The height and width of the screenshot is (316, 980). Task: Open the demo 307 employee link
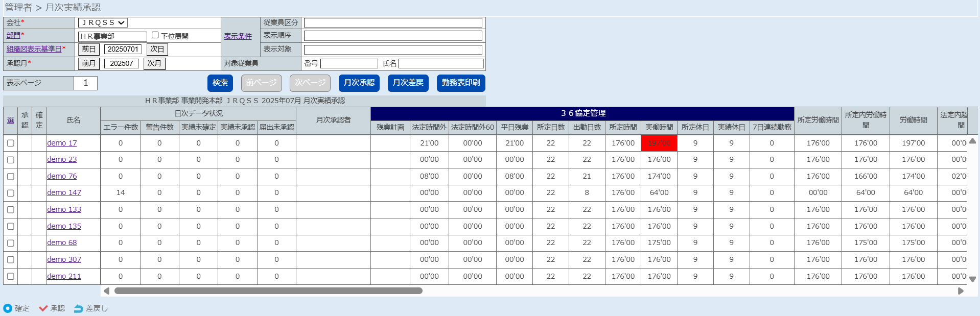pyautogui.click(x=64, y=259)
